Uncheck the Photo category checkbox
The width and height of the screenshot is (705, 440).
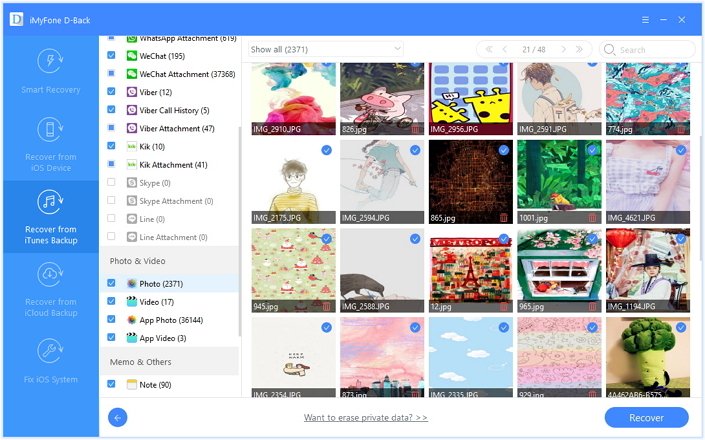(111, 283)
